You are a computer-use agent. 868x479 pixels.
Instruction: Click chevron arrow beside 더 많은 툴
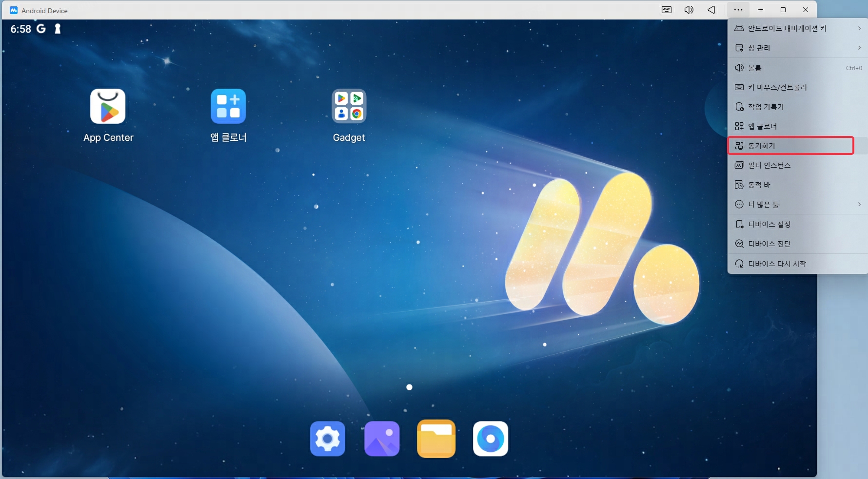coord(859,204)
